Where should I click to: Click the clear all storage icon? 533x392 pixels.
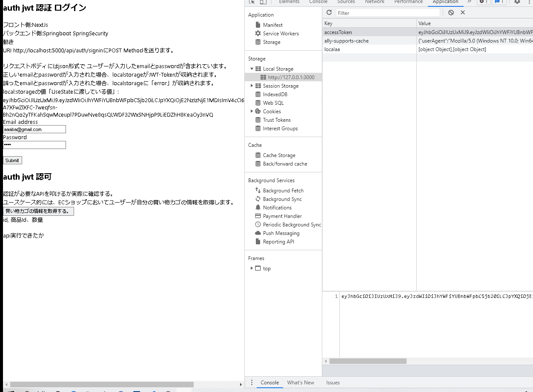click(x=450, y=12)
